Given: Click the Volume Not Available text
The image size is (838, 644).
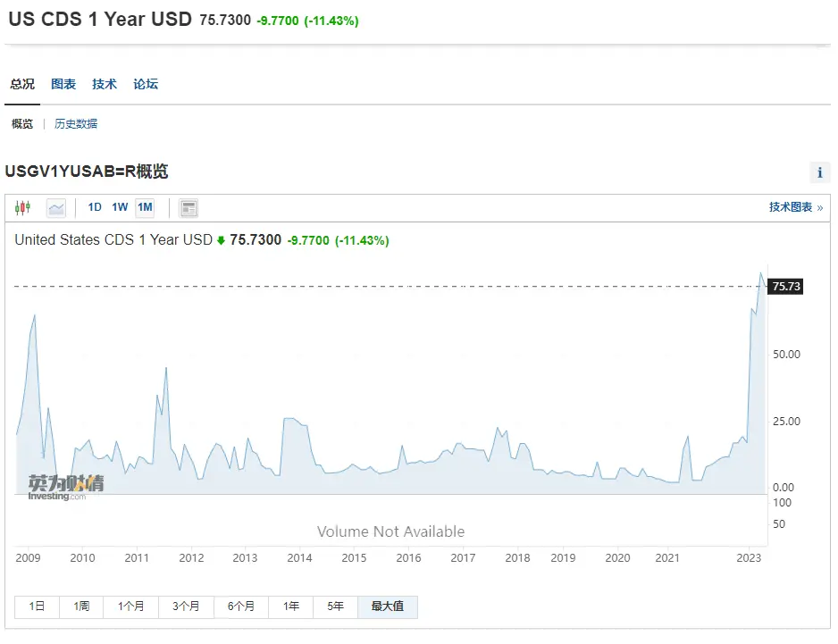Looking at the screenshot, I should [x=390, y=531].
